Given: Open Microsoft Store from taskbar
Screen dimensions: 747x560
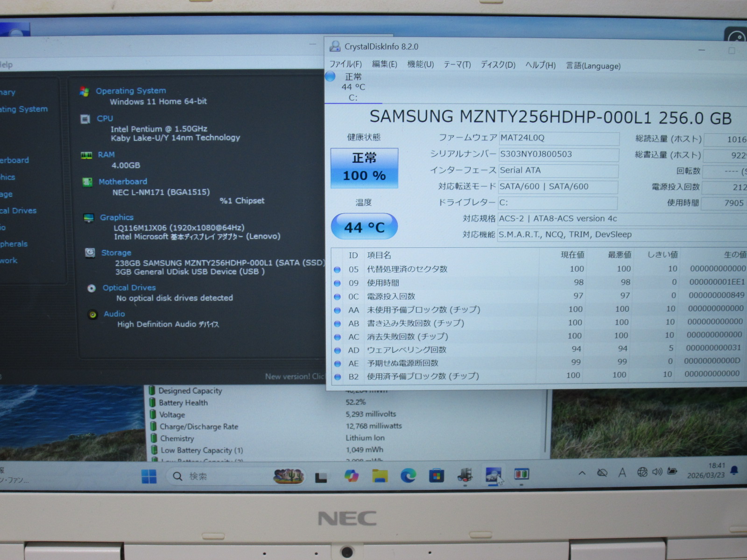Looking at the screenshot, I should [437, 476].
